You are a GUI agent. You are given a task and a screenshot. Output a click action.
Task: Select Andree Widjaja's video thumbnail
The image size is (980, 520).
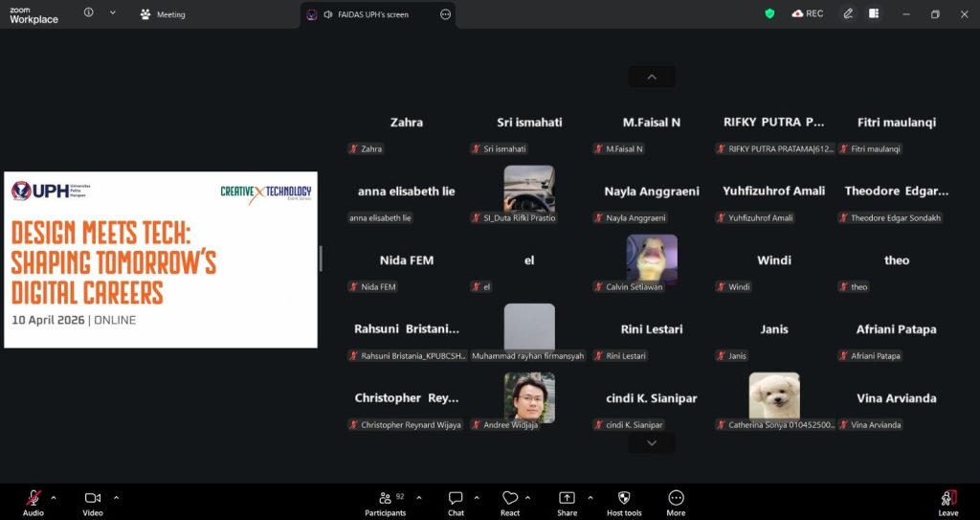[x=529, y=397]
